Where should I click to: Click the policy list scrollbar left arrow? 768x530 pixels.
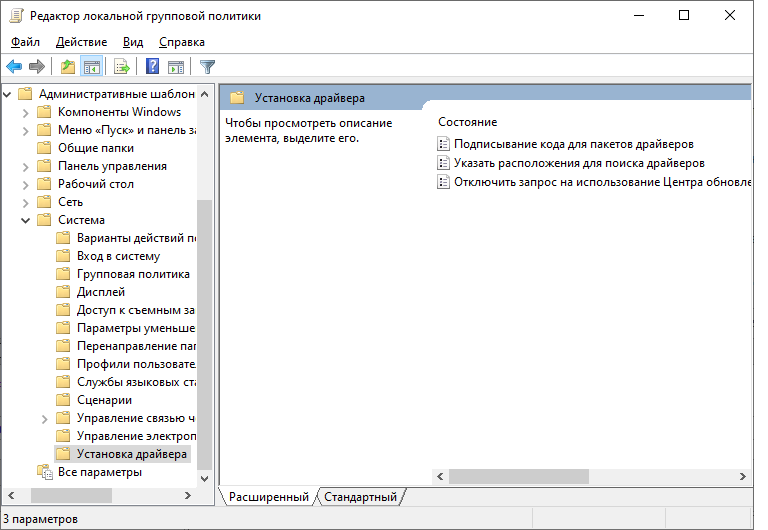tap(440, 476)
